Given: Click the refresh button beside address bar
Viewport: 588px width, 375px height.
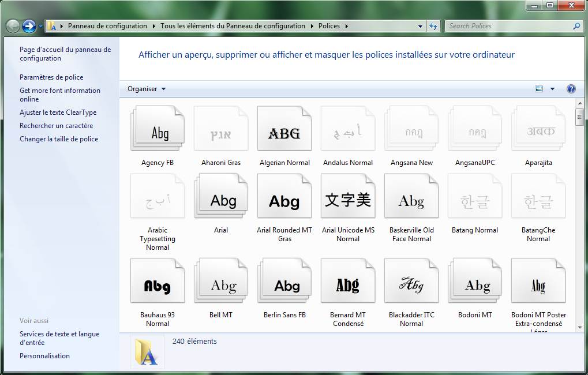Looking at the screenshot, I should (x=433, y=26).
